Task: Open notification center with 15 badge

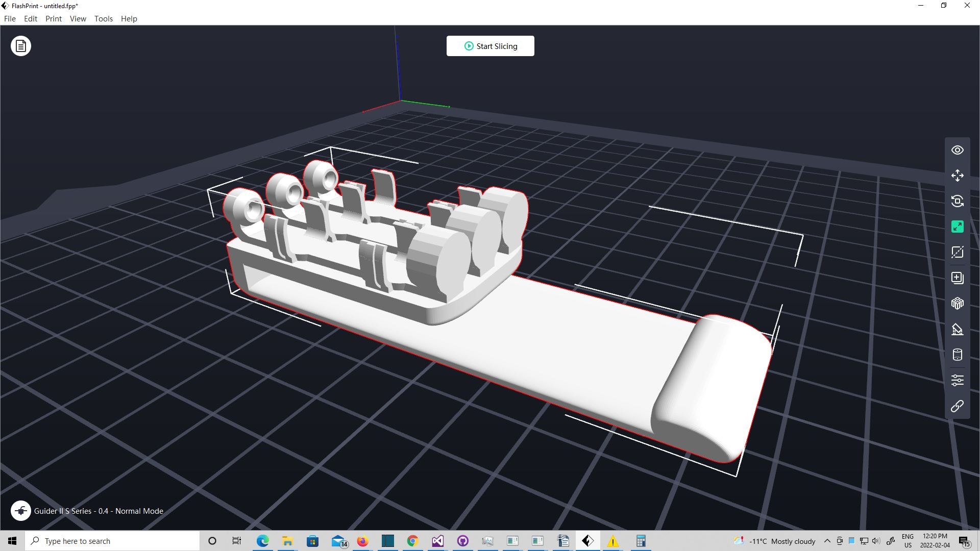Action: pos(964,541)
